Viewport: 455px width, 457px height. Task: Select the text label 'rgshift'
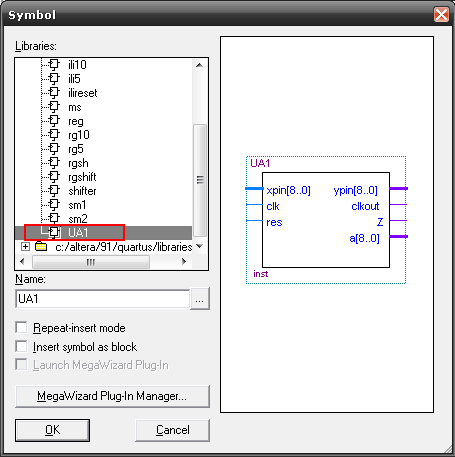coord(82,177)
